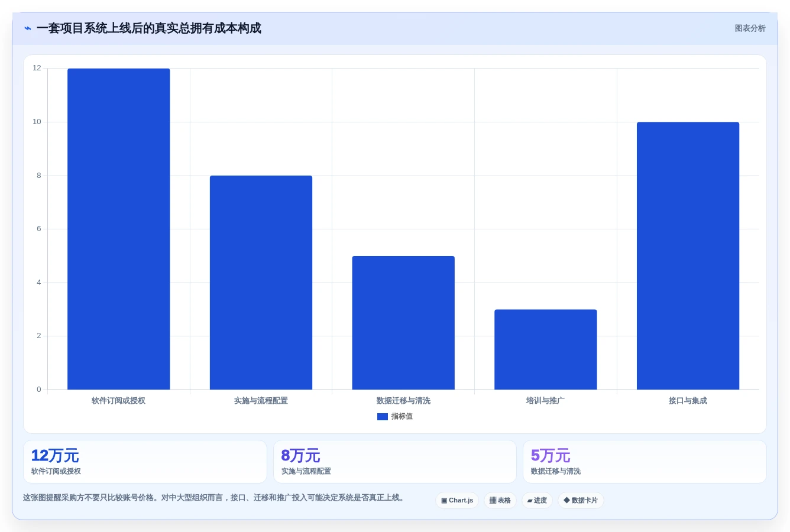Click the Chart.js tag chip
The width and height of the screenshot is (790, 532).
click(x=457, y=501)
